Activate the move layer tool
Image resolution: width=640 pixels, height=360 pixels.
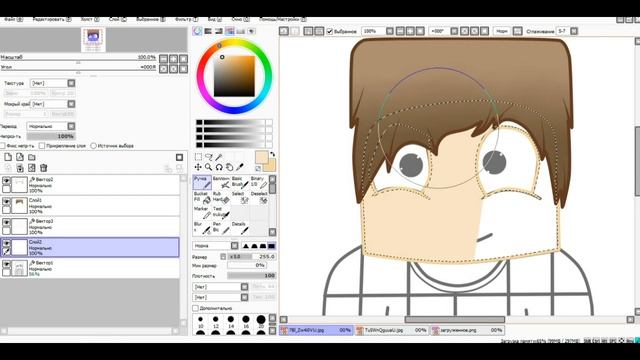(198, 167)
